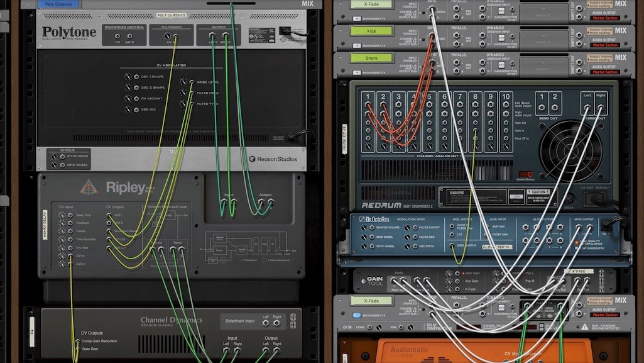Click the Master Volume knob on Dr.OctoRex
The height and width of the screenshot is (363, 644).
363,227
